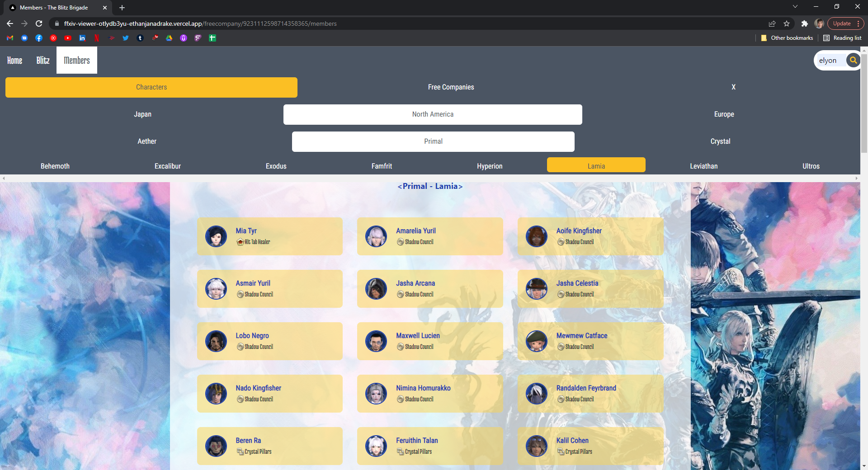The image size is (868, 470).
Task: Open the Gmail bookmark
Action: (x=10, y=38)
